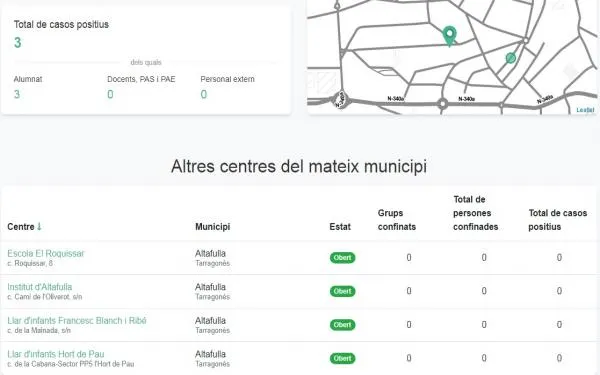
Task: Click the map's N-340a roundabout
Action: pyautogui.click(x=443, y=103)
